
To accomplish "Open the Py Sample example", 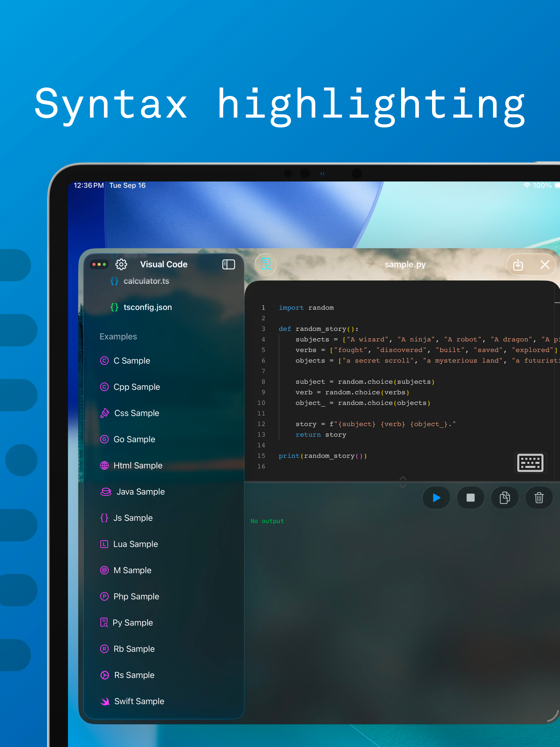I will pos(132,622).
